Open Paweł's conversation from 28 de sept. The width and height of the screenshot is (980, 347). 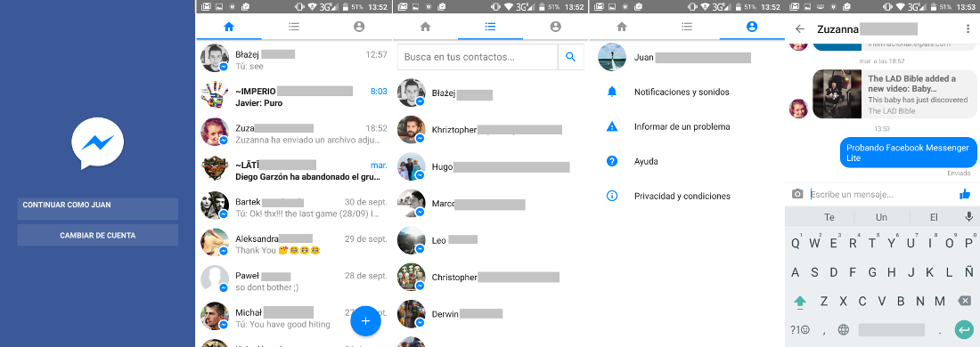[294, 281]
